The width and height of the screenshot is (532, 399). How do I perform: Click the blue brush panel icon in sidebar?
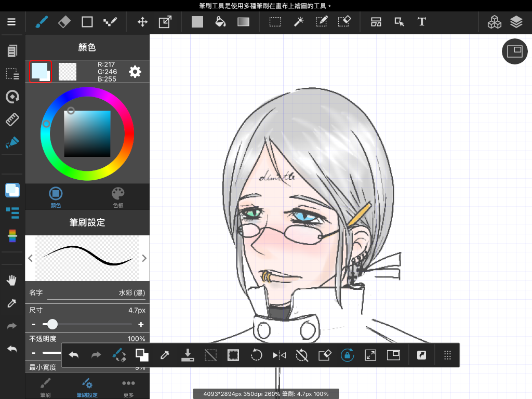pyautogui.click(x=12, y=142)
